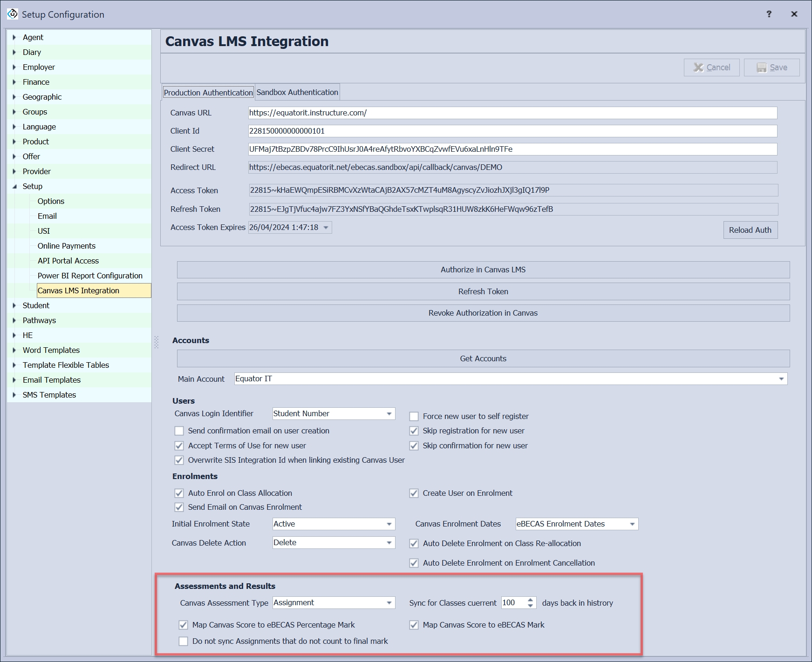Click the Refresh Token button

point(483,291)
